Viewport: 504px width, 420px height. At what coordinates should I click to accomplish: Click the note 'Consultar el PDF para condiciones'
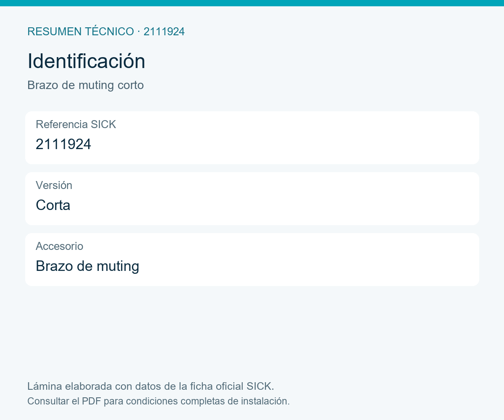pos(158,401)
